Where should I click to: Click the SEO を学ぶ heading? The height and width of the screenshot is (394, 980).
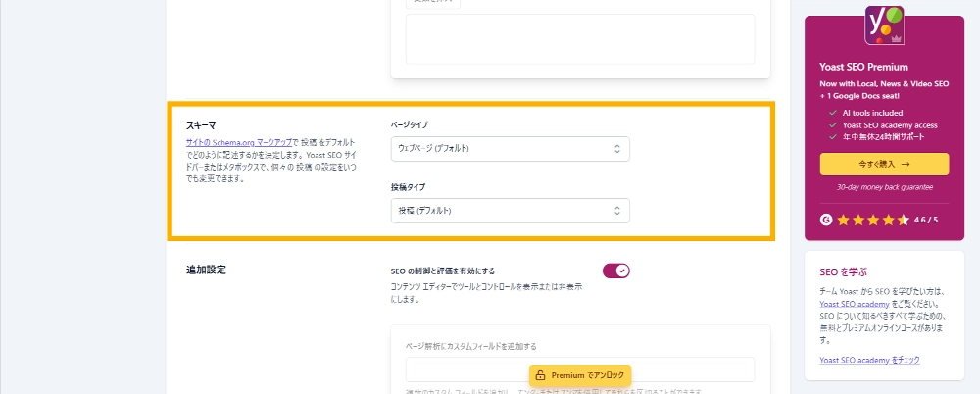coord(844,271)
